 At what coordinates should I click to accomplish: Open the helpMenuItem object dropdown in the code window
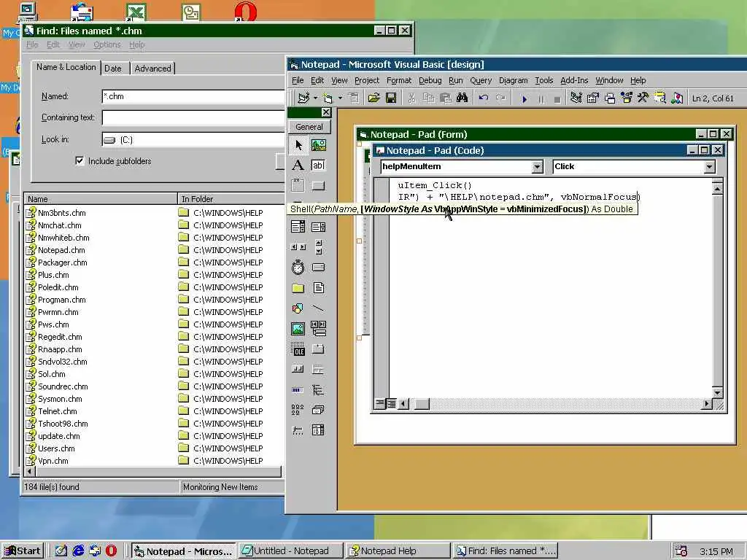coord(538,167)
